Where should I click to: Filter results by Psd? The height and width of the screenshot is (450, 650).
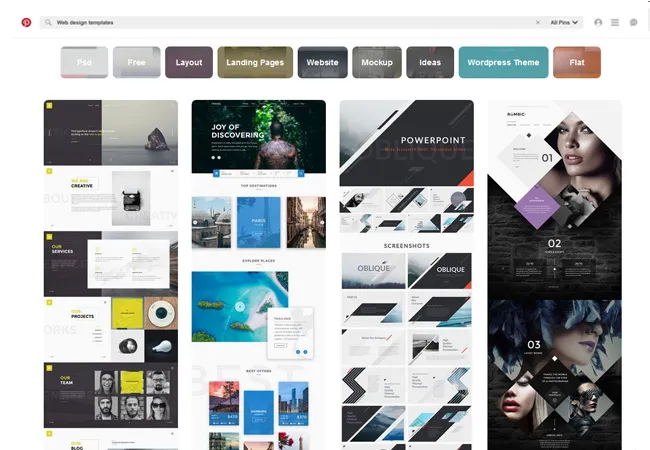(x=84, y=62)
